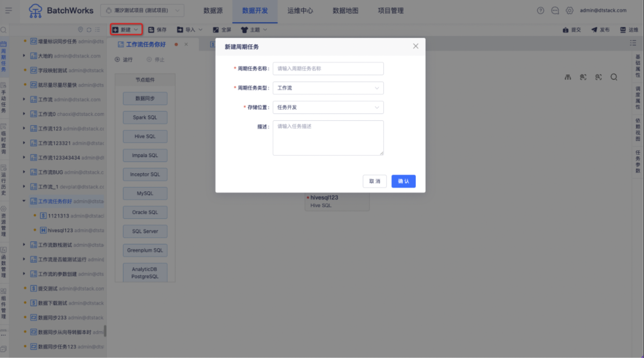
Task: Click the 停止 stop icon
Action: [149, 60]
